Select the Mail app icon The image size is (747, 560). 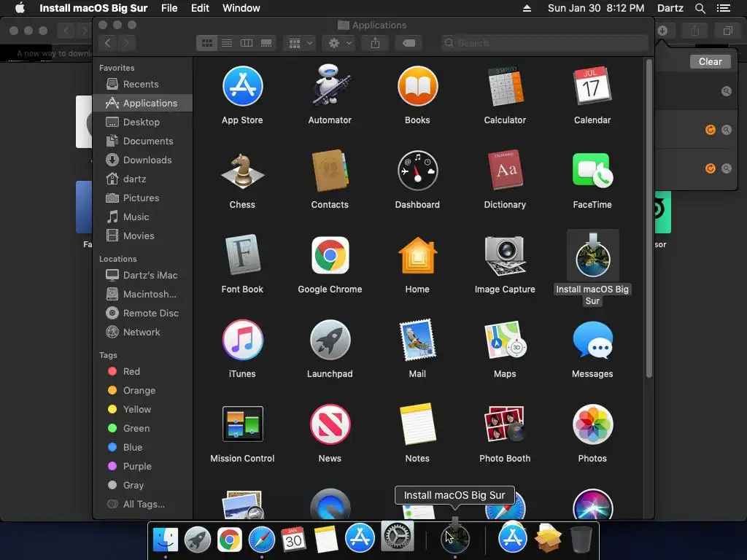click(x=417, y=340)
